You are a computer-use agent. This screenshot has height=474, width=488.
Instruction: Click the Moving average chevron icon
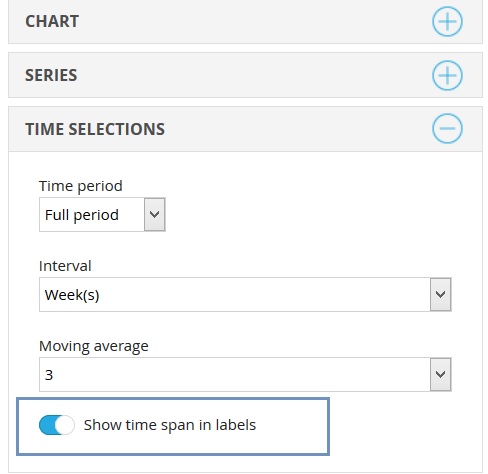440,374
